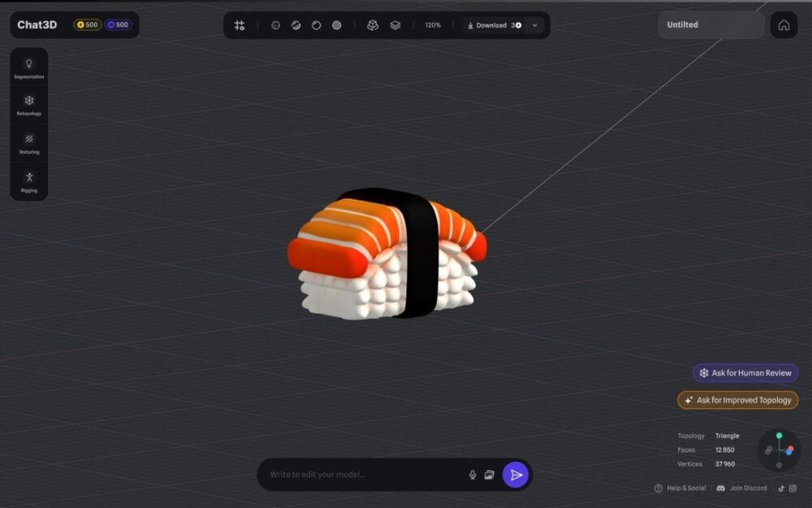Toggle solid gray sphere shading mode
812x508 pixels.
[336, 25]
